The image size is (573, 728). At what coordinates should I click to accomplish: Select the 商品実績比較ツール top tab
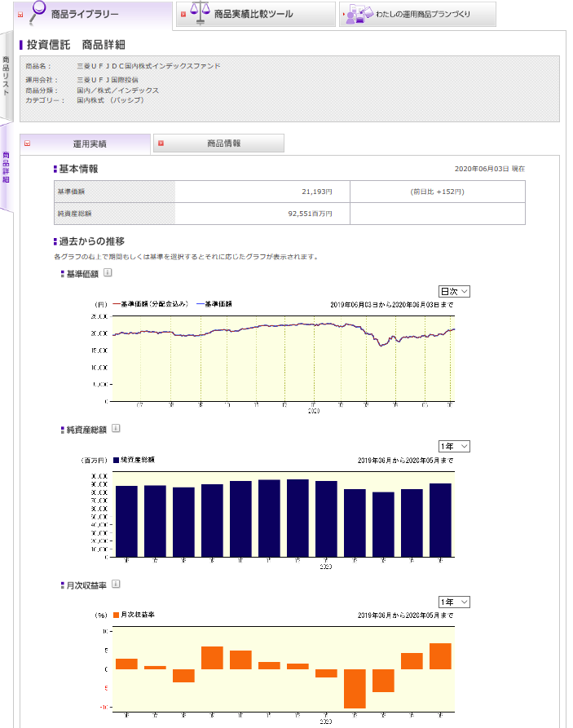tap(253, 14)
